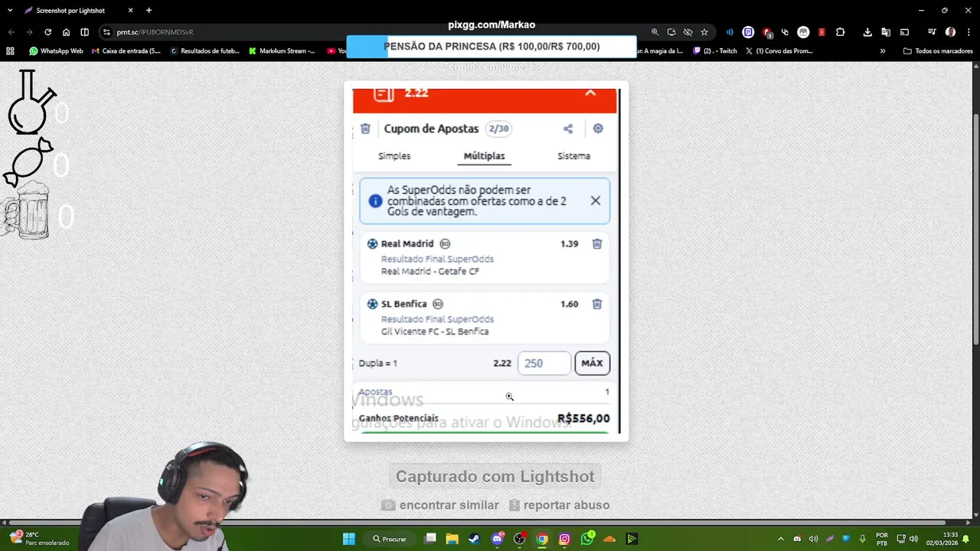Click the Capturado com Lightshot caption
The width and height of the screenshot is (980, 551).
[x=495, y=476]
